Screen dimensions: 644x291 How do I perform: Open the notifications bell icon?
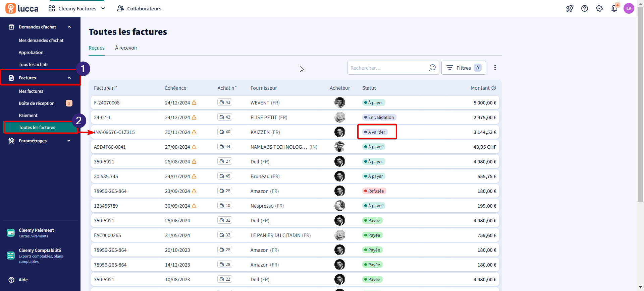click(614, 8)
